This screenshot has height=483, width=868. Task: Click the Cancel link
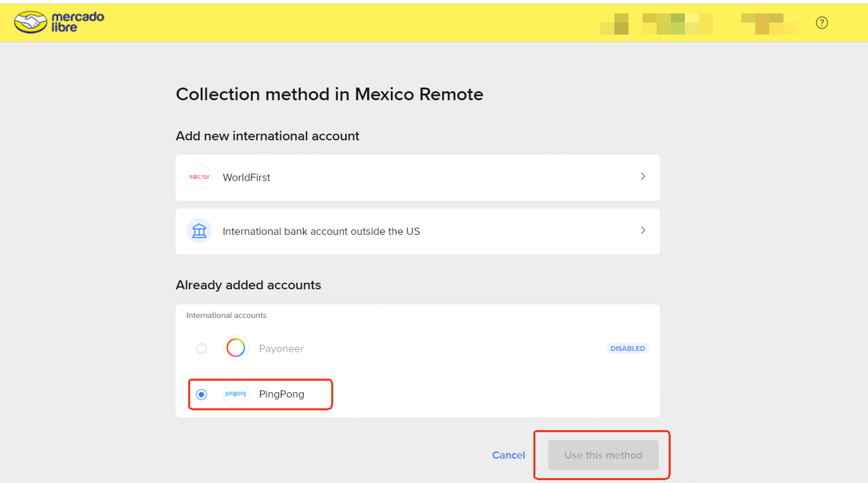(509, 456)
